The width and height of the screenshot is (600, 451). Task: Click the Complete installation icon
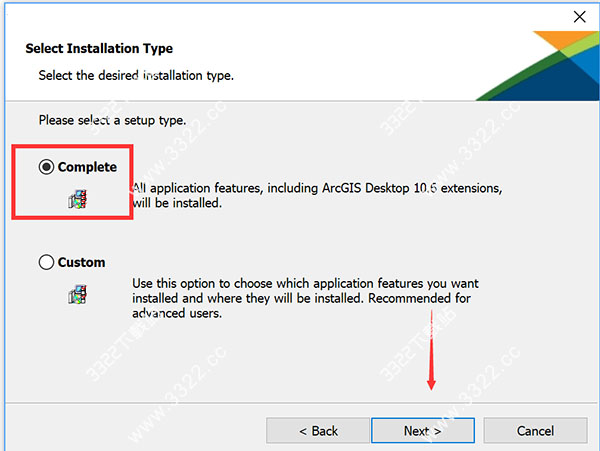click(78, 199)
